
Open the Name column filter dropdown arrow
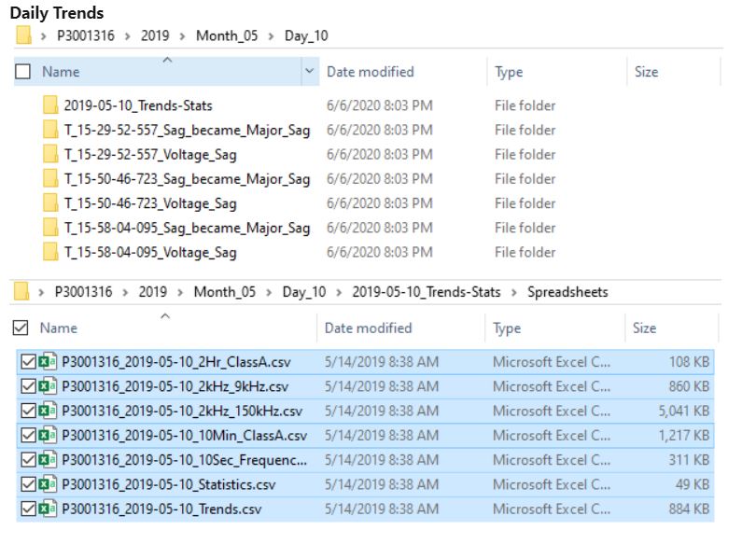pyautogui.click(x=308, y=71)
